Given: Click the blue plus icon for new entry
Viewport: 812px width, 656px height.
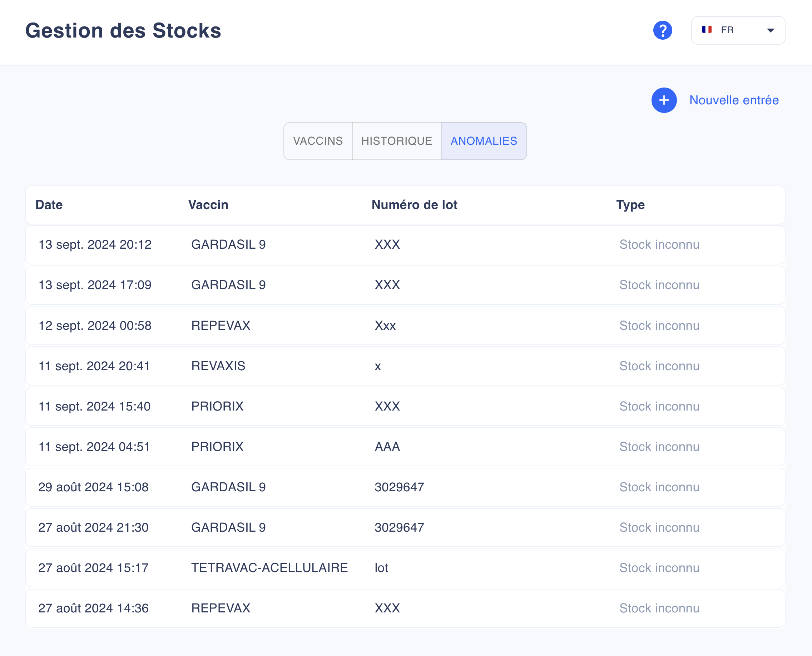Looking at the screenshot, I should click(664, 100).
